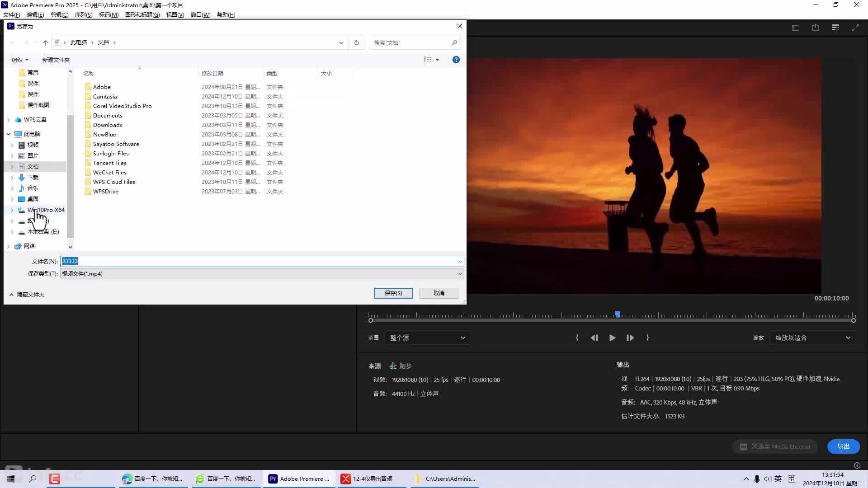Step forward one frame in the preview
868x488 pixels.
pyautogui.click(x=630, y=338)
